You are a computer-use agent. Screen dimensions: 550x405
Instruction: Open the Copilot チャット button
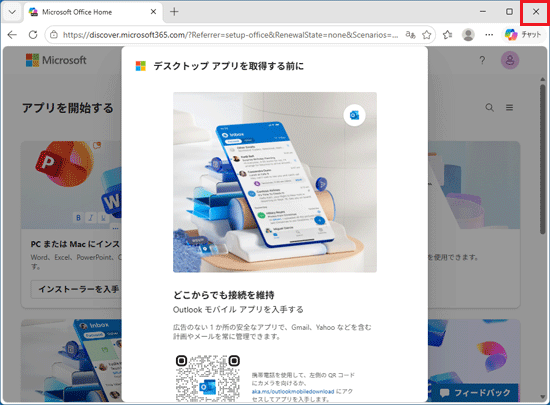coord(523,35)
